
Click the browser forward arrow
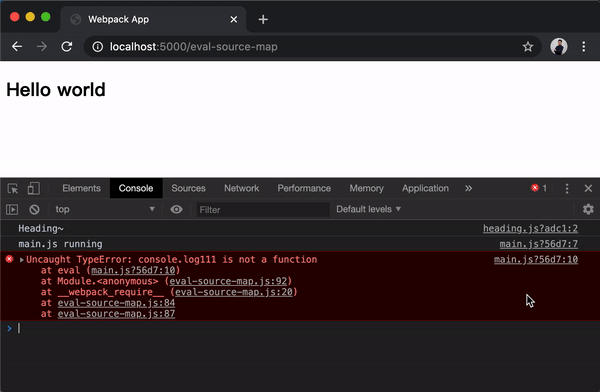tap(42, 47)
